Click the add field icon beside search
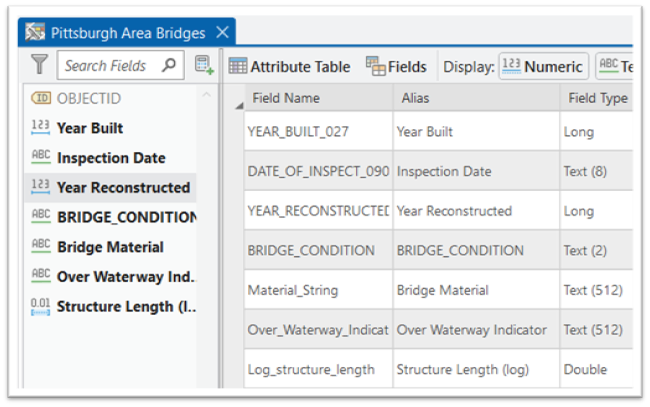 point(204,66)
